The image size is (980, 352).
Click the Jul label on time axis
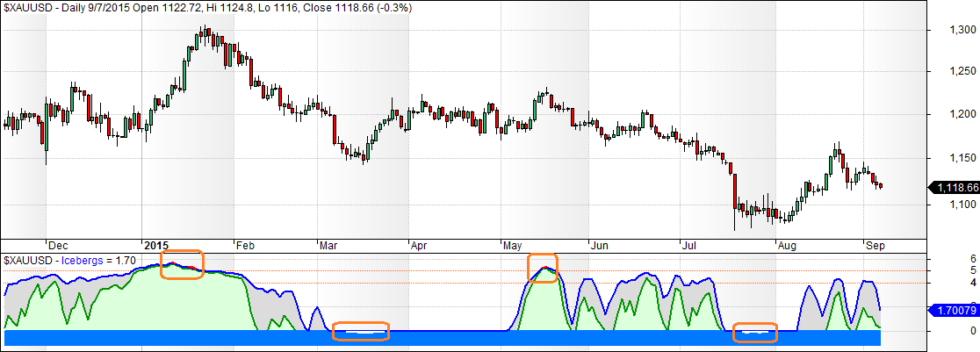[690, 246]
